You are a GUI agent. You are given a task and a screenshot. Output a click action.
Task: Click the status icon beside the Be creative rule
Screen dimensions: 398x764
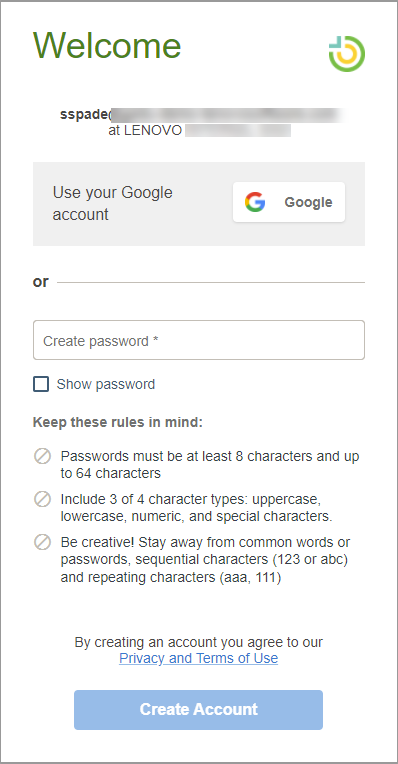(x=42, y=542)
